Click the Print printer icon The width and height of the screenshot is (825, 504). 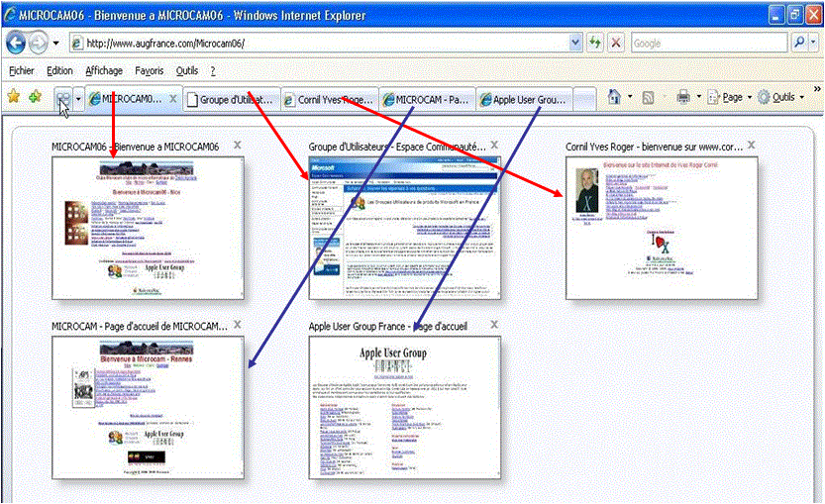point(683,97)
